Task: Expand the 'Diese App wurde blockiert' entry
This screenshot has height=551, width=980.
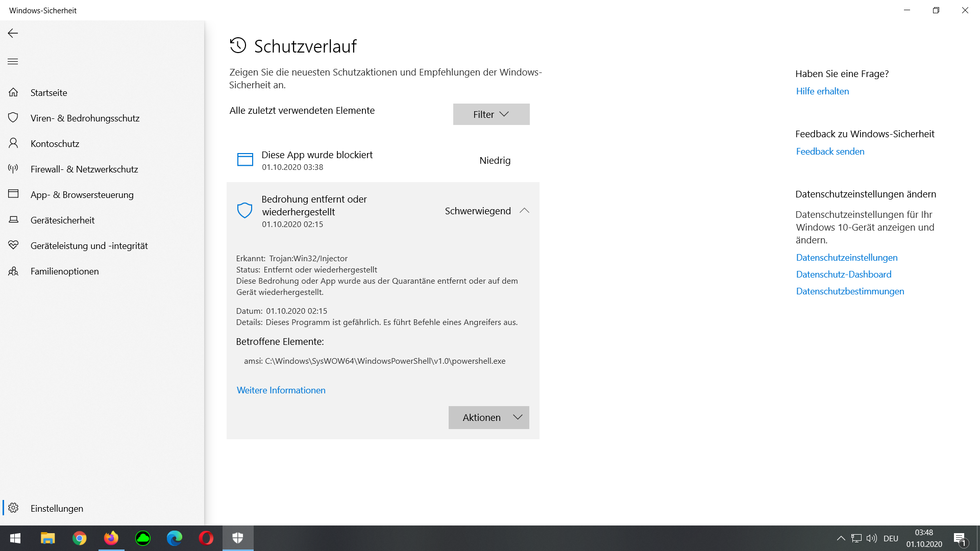Action: pos(383,160)
